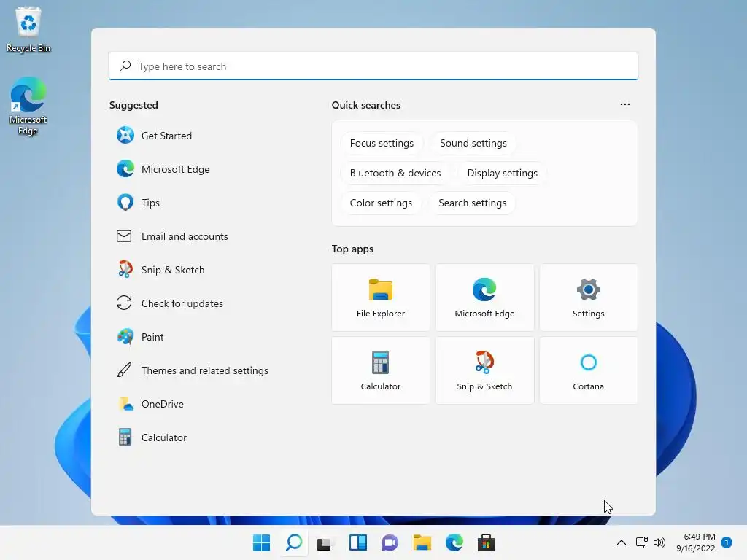Open Microsoft Edge tile in Top apps
Screen dimensions: 747x560
(x=484, y=297)
